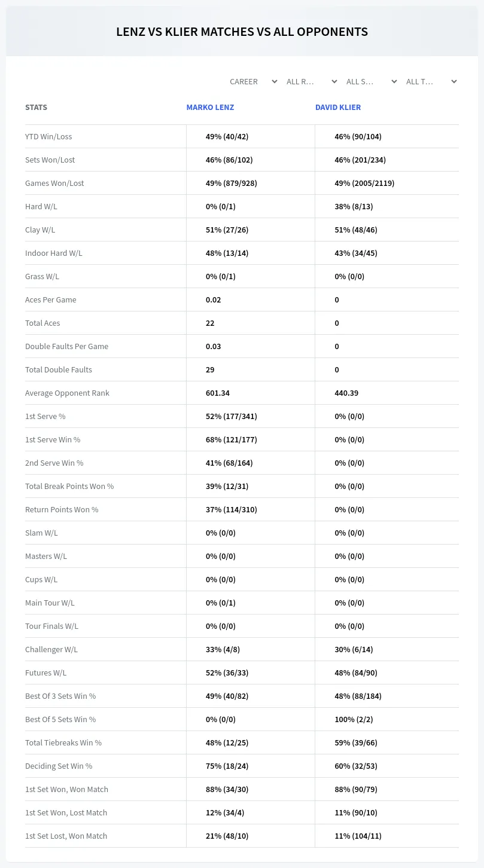Click Klier's Average Opponent Rank 440.39

click(346, 393)
